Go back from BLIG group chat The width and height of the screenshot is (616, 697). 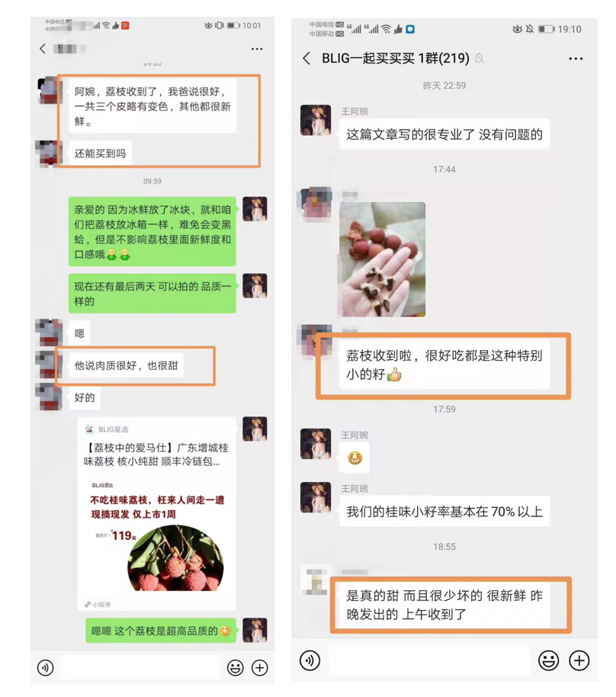[x=306, y=58]
